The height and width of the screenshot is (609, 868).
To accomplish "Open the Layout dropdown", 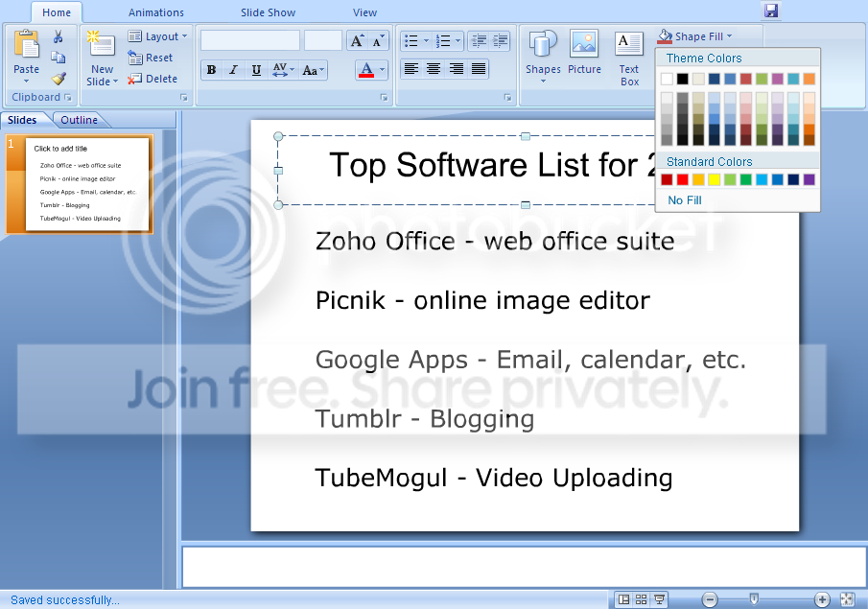I will (x=158, y=36).
